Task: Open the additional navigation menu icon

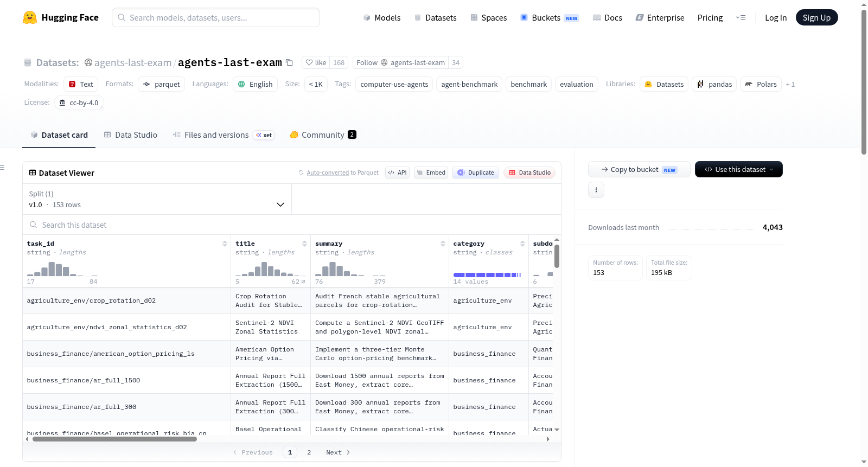Action: pos(741,17)
